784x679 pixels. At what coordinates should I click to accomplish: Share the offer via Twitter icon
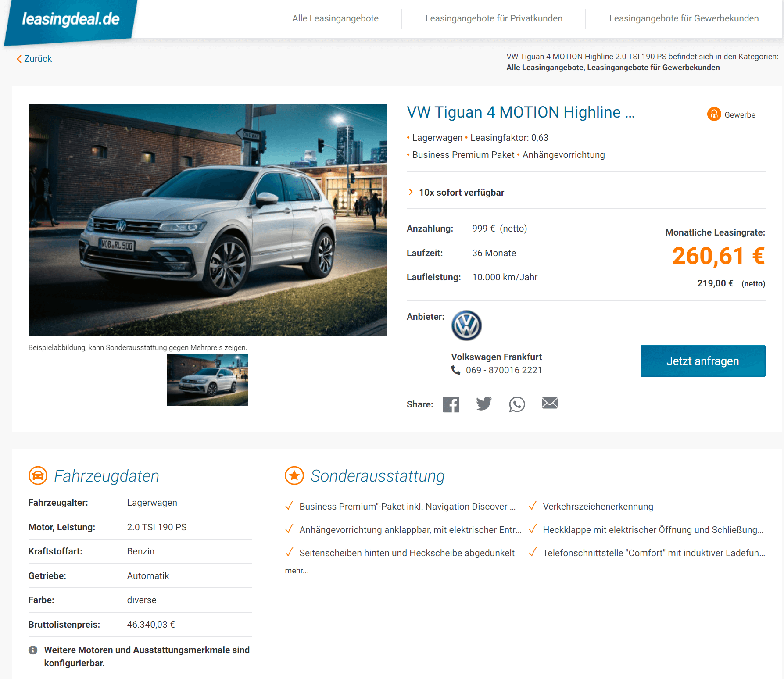pos(484,404)
